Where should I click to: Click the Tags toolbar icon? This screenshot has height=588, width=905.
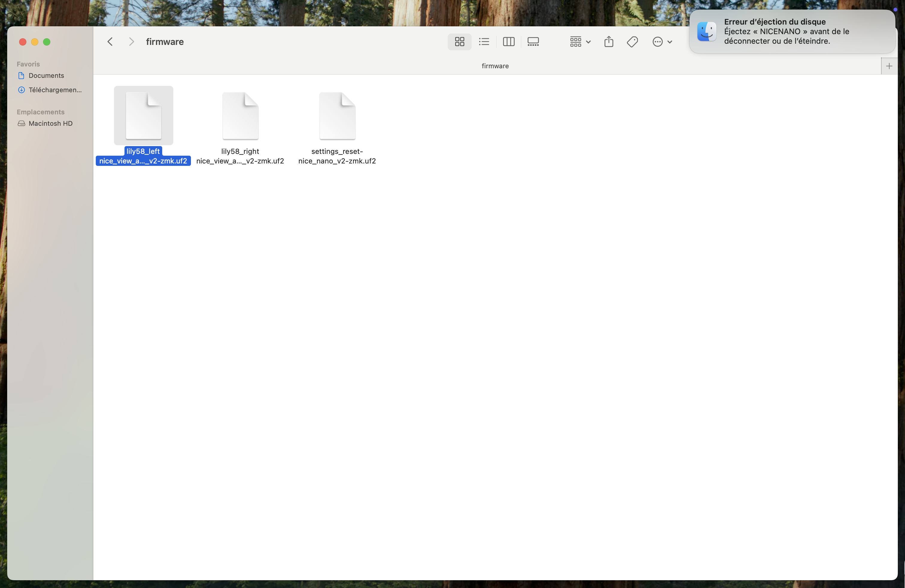(x=632, y=42)
